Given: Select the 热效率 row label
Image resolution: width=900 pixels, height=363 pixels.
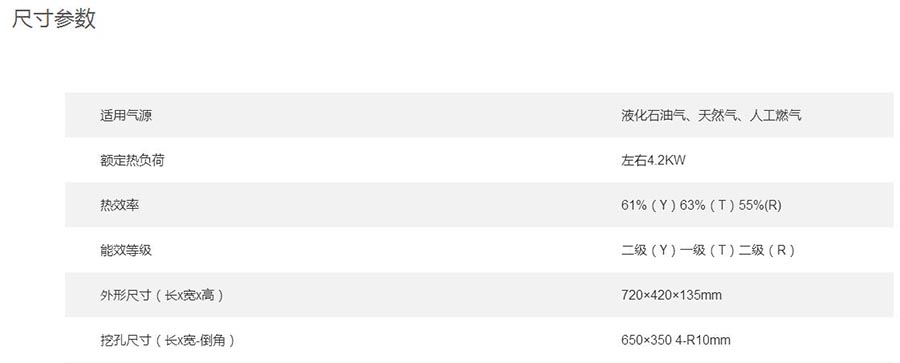Looking at the screenshot, I should pyautogui.click(x=119, y=205).
